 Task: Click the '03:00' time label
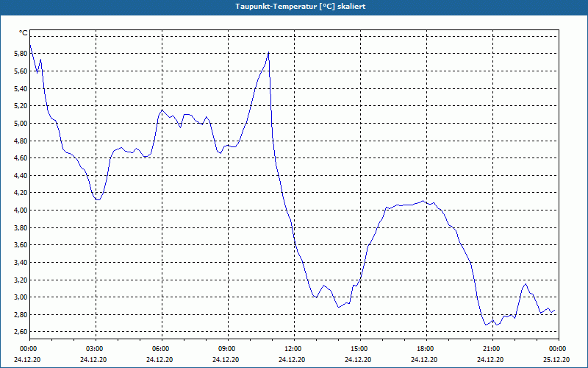point(96,349)
